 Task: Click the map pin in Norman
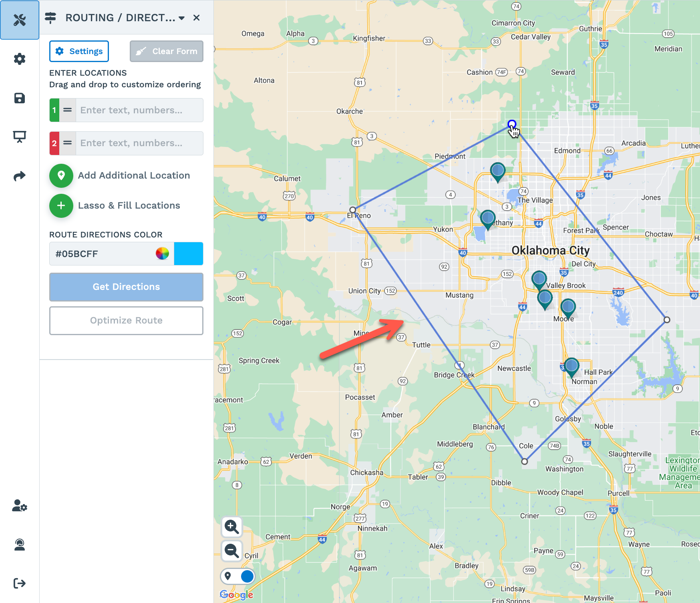[x=571, y=367]
